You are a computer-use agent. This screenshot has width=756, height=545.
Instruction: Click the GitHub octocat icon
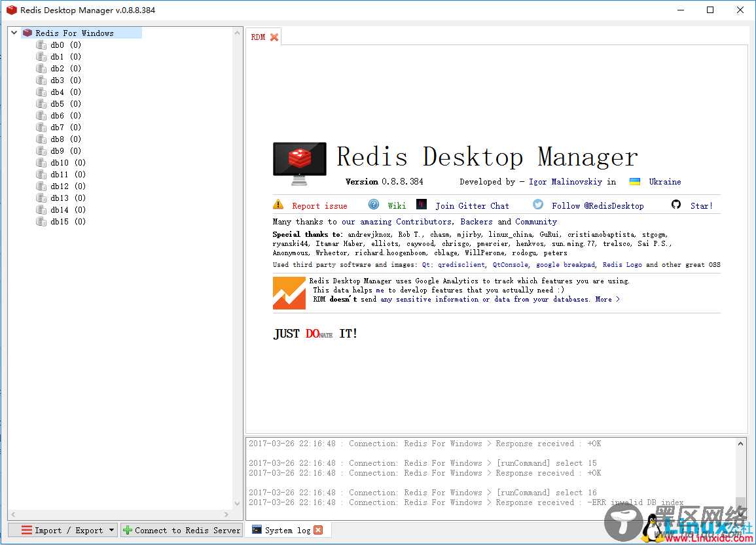click(x=676, y=204)
